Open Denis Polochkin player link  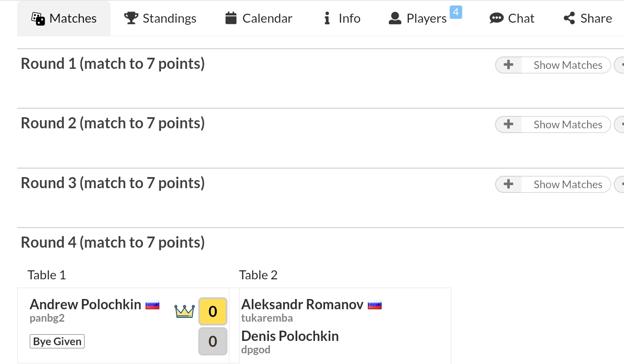[290, 336]
